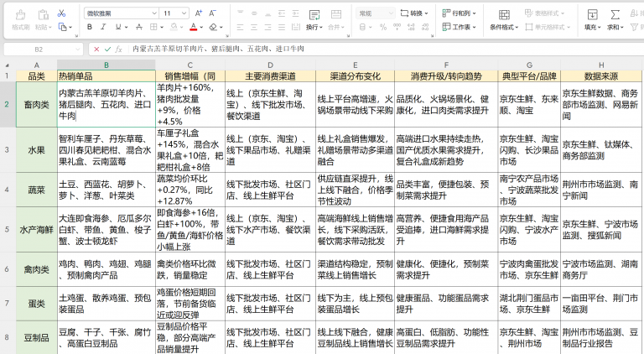The height and width of the screenshot is (354, 644).
Task: Toggle Bold formatting
Action: pyautogui.click(x=90, y=27)
